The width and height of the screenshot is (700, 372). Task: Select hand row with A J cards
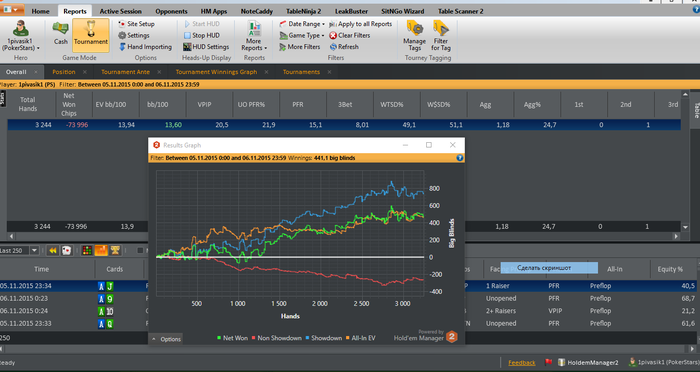348,286
